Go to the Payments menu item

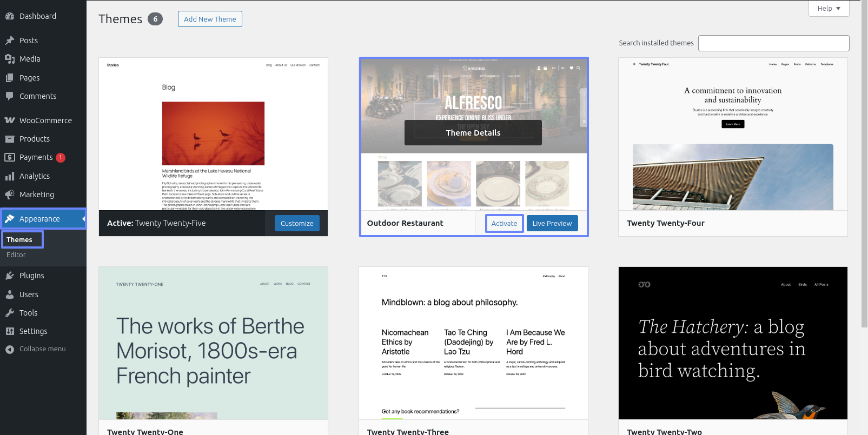coord(36,157)
